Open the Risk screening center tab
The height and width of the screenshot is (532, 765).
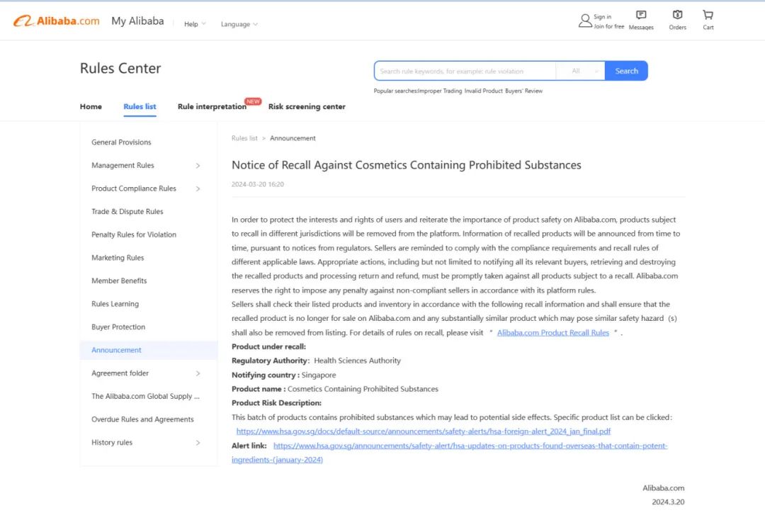click(307, 106)
